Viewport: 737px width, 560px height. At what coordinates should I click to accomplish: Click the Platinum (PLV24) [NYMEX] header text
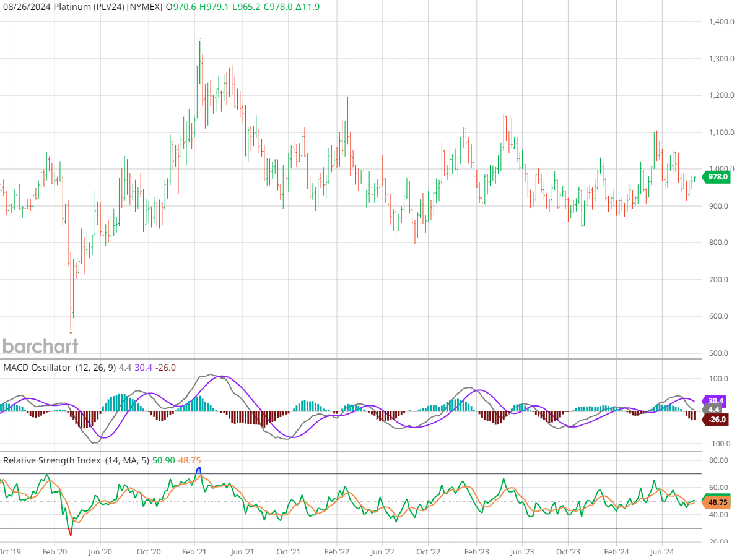click(x=108, y=7)
